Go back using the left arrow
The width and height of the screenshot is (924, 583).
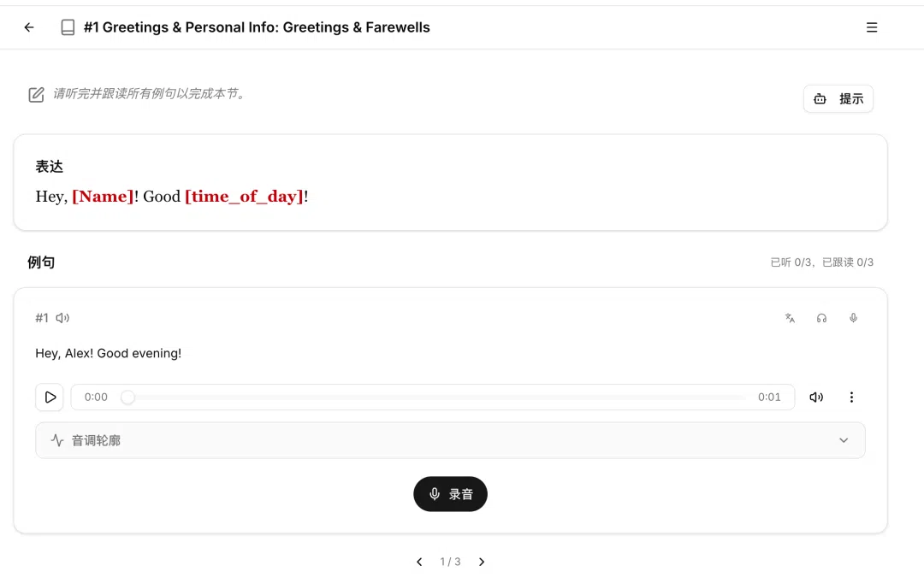(x=29, y=27)
